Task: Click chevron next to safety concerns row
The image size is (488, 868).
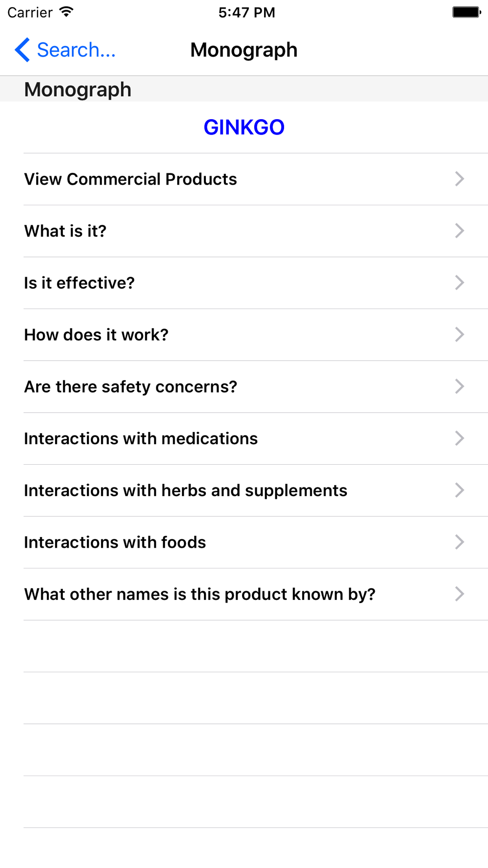Action: 459,387
